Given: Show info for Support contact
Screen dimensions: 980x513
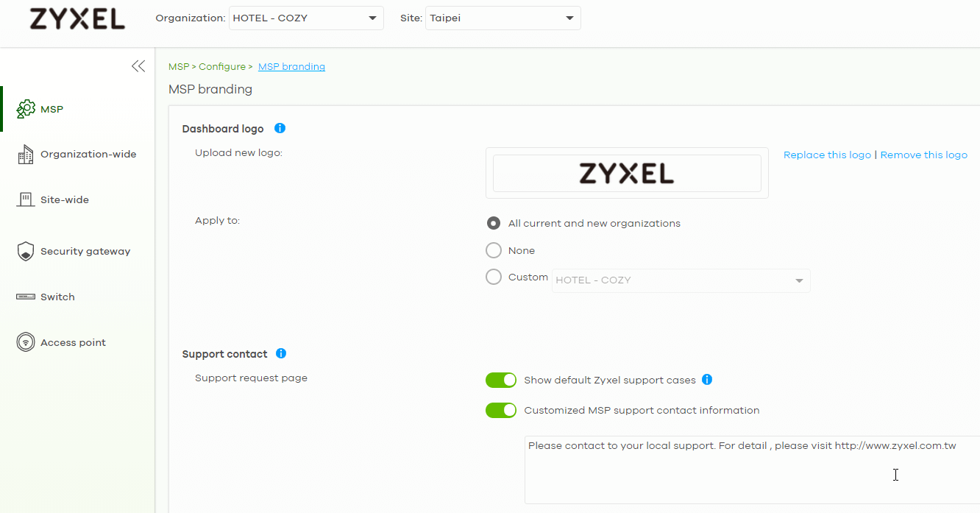Looking at the screenshot, I should pos(280,353).
